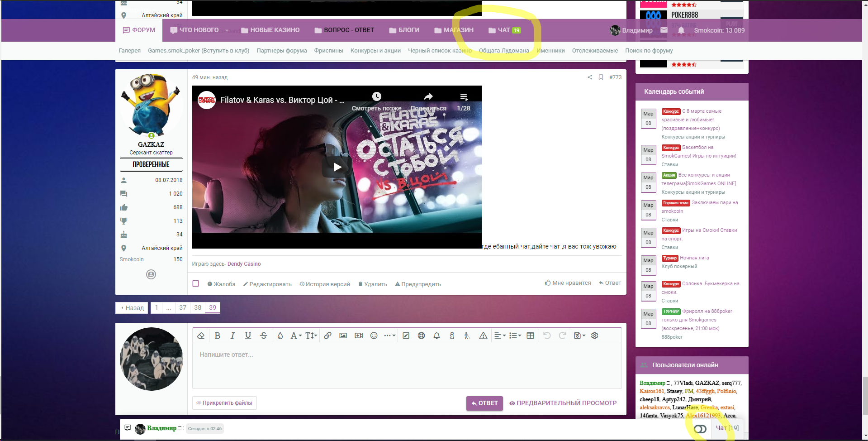Open notifications bell in header
Image resolution: width=868 pixels, height=441 pixels.
pos(681,30)
